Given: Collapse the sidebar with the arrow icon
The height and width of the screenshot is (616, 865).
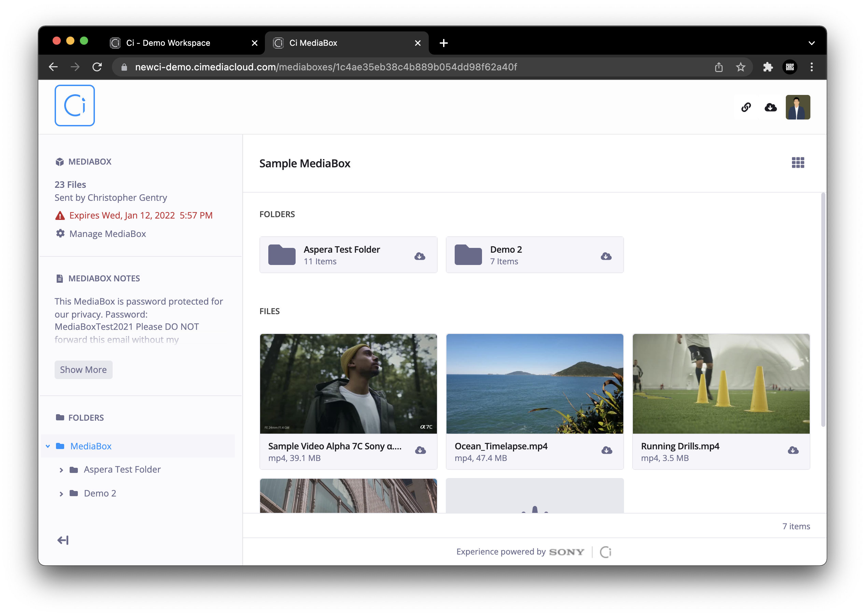Looking at the screenshot, I should click(63, 541).
